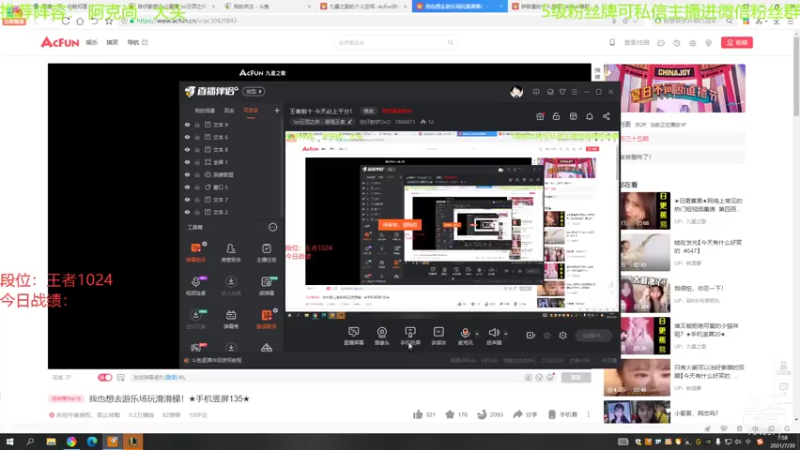Turn off the AcFun danmaku switch
The width and height of the screenshot is (800, 450).
point(105,378)
